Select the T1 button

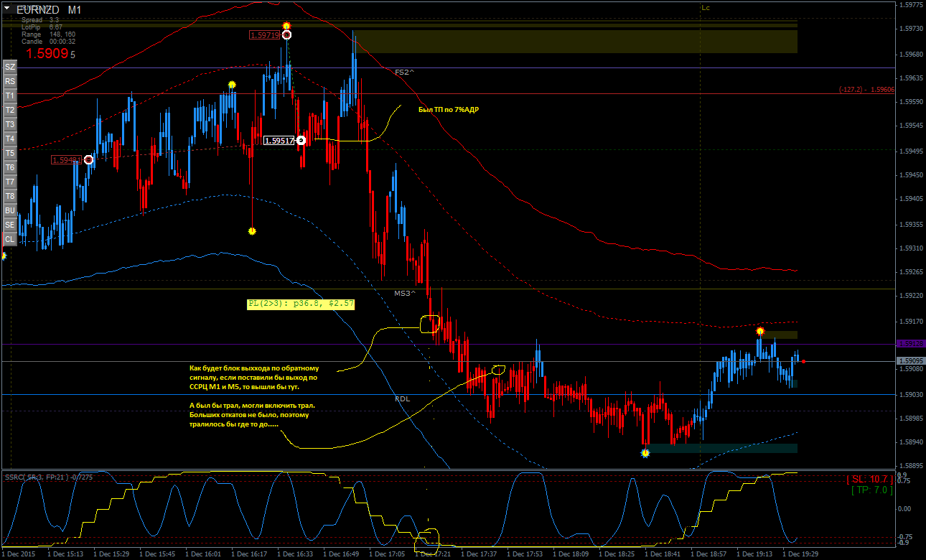[x=10, y=95]
